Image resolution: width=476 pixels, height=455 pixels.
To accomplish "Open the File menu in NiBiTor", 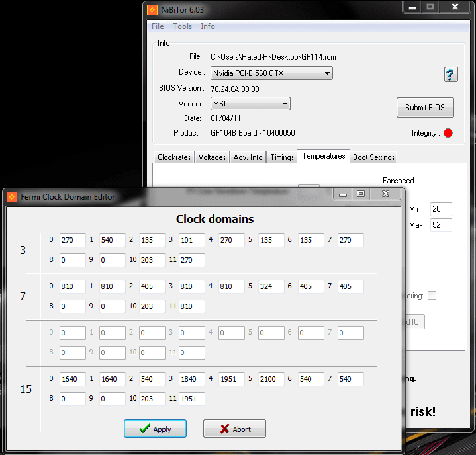I will click(x=158, y=26).
